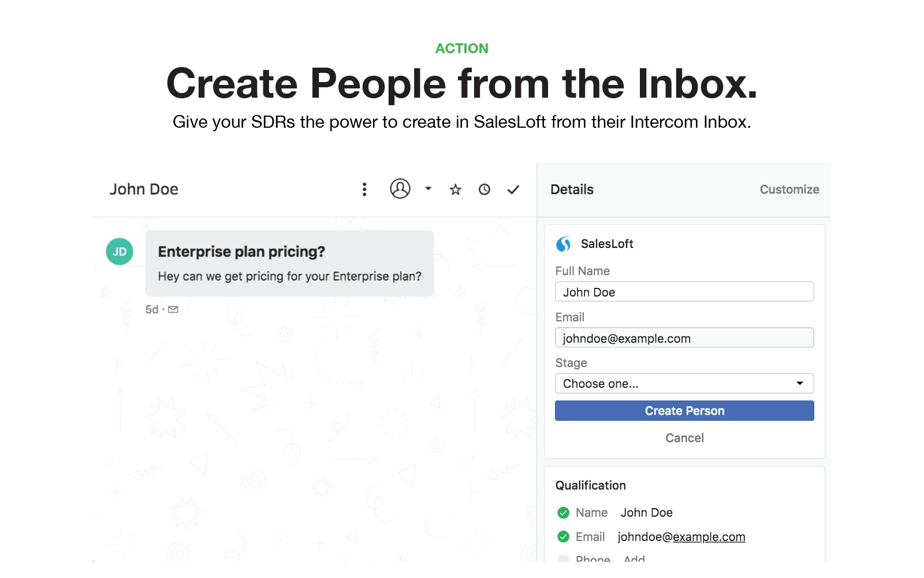This screenshot has width=924, height=578.
Task: Star this conversation as priority
Action: (455, 190)
